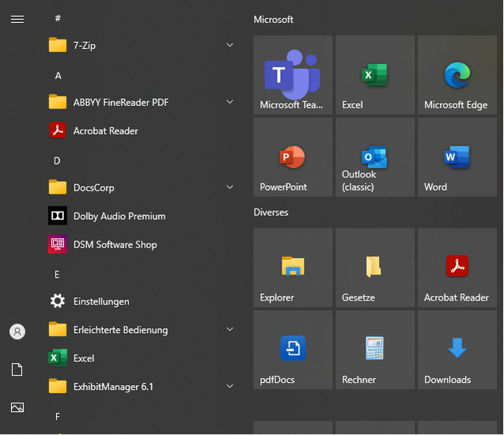Launch the Excel tile in Microsoft group
The width and height of the screenshot is (504, 435).
(375, 75)
